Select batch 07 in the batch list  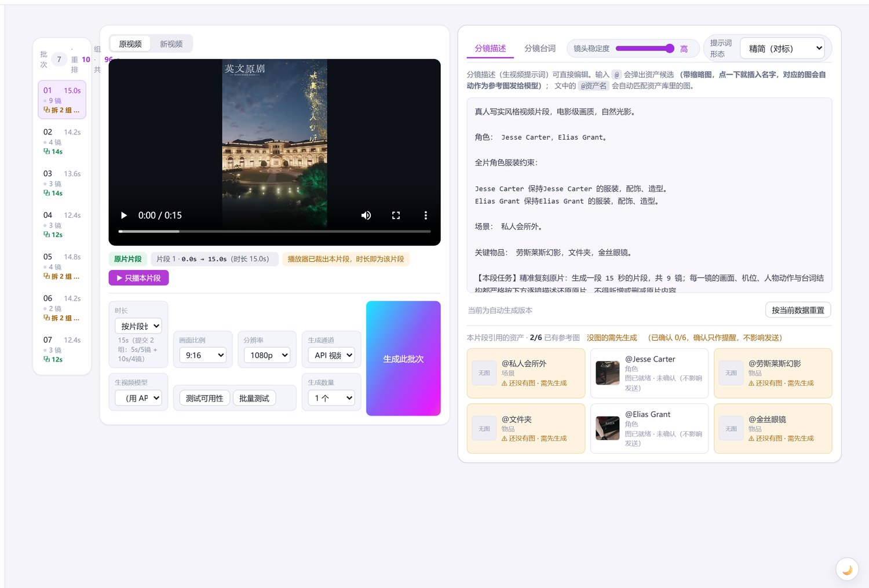(x=62, y=349)
